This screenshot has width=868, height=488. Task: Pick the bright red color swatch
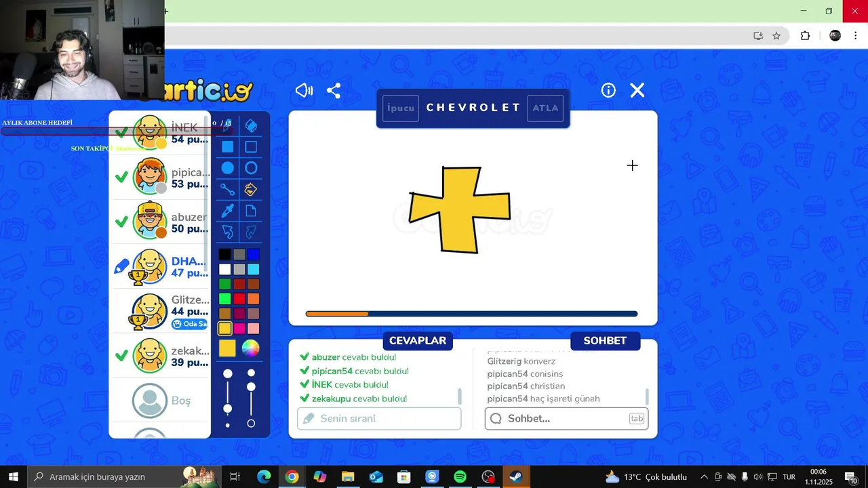tap(239, 299)
